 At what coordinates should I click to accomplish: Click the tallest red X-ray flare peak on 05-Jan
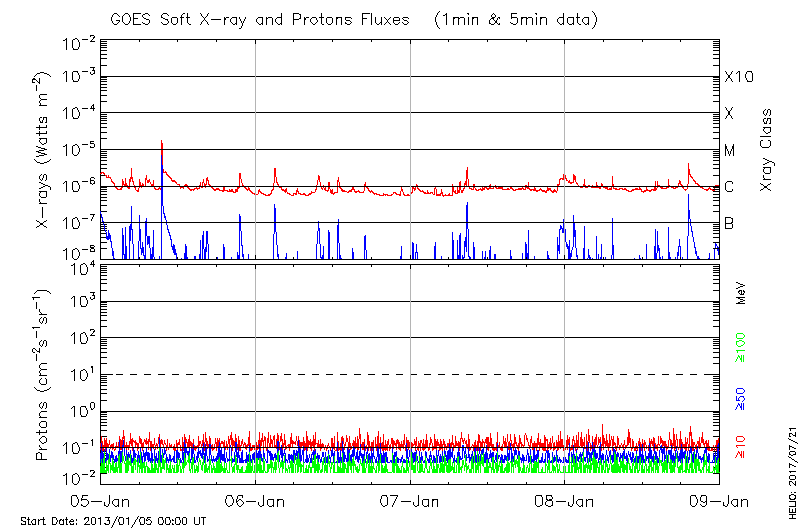point(162,143)
